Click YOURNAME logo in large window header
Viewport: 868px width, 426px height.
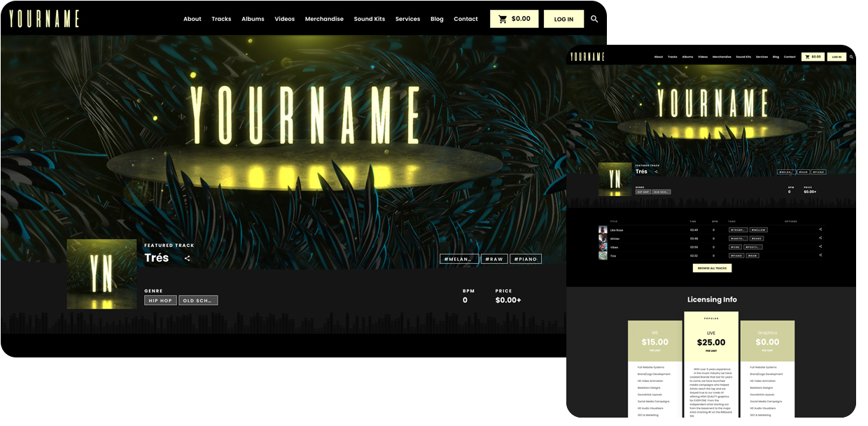[44, 19]
